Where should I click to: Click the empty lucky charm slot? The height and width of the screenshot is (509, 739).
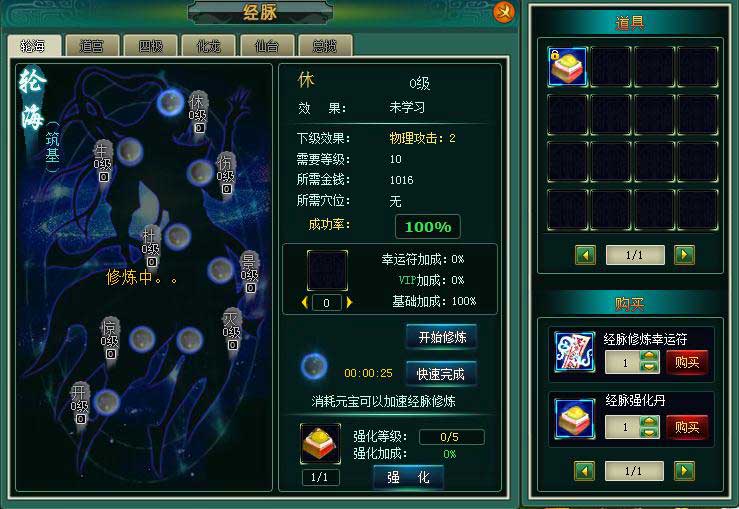point(328,271)
